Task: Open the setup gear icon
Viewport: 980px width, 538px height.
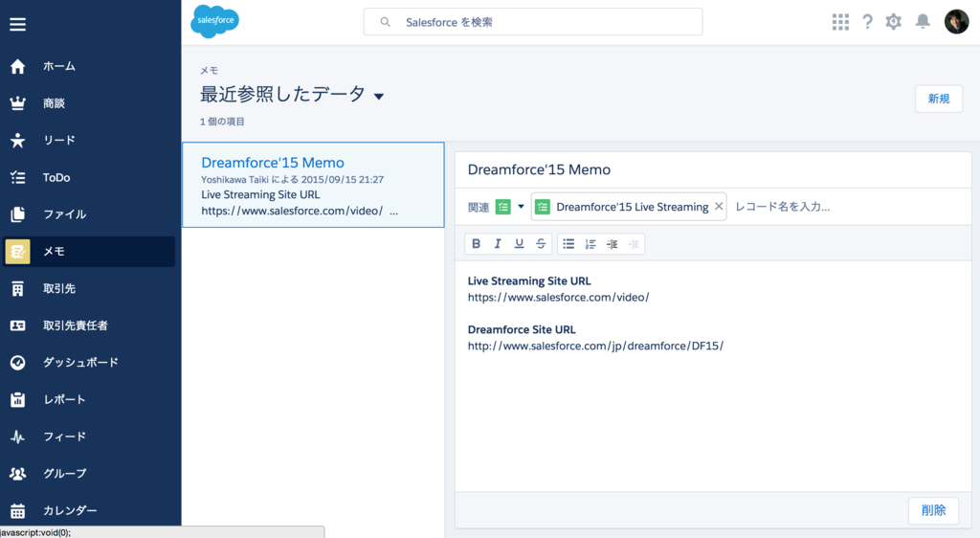Action: [894, 22]
